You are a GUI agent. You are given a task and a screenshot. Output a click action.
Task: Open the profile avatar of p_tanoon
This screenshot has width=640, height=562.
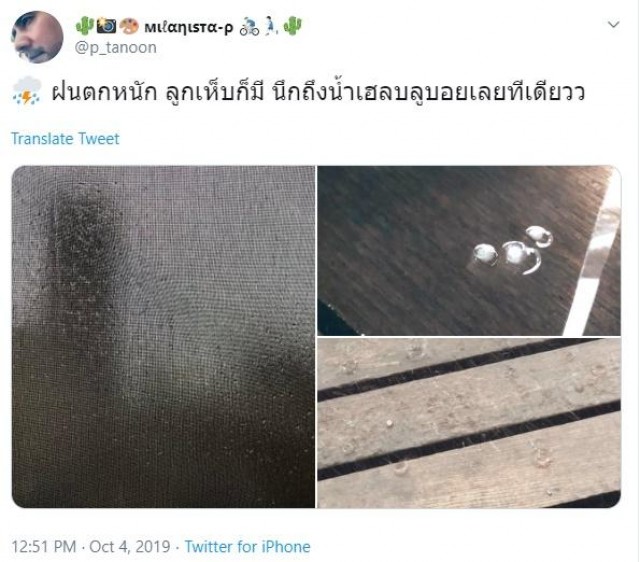coord(37,37)
